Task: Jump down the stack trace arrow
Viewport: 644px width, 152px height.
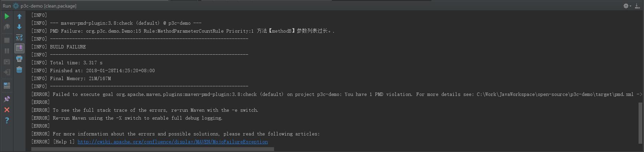Action: point(19,27)
